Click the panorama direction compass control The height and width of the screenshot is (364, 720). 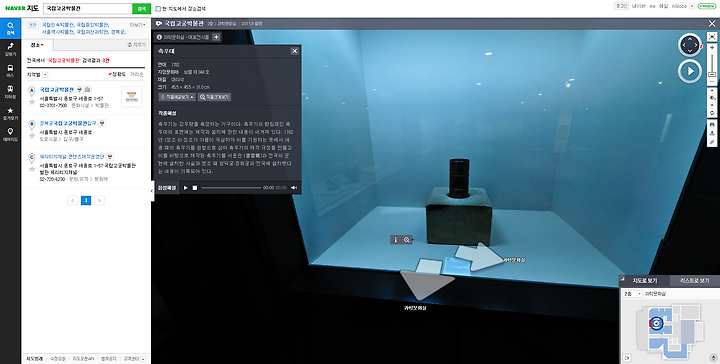[x=690, y=45]
